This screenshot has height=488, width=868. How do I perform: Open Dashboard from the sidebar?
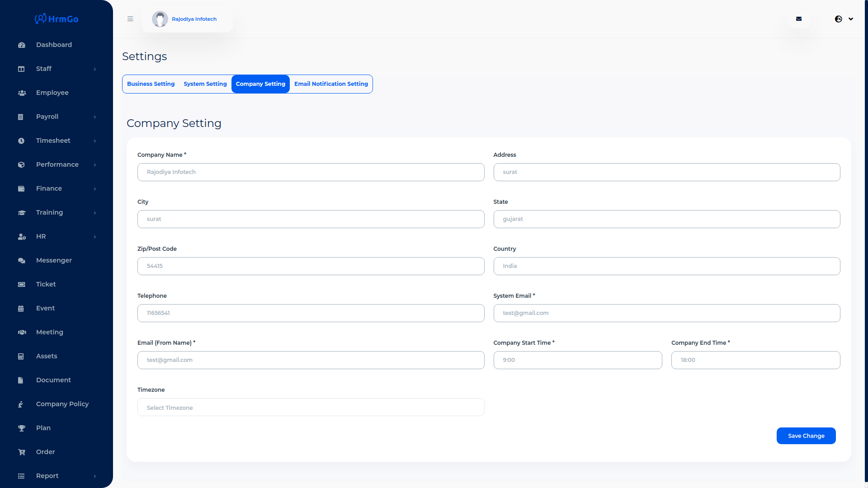coord(54,45)
